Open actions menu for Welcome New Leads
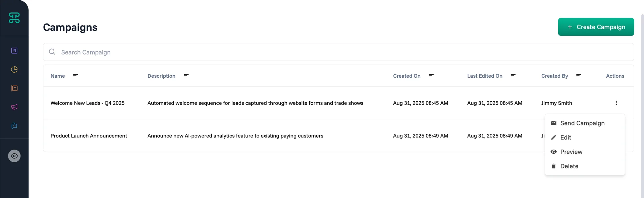Image resolution: width=644 pixels, height=198 pixels. tap(616, 103)
